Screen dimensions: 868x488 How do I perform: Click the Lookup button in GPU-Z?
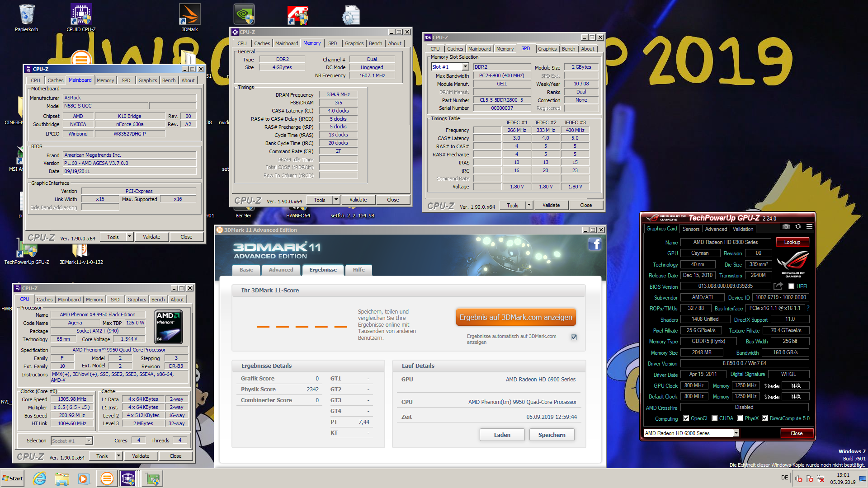click(x=792, y=242)
